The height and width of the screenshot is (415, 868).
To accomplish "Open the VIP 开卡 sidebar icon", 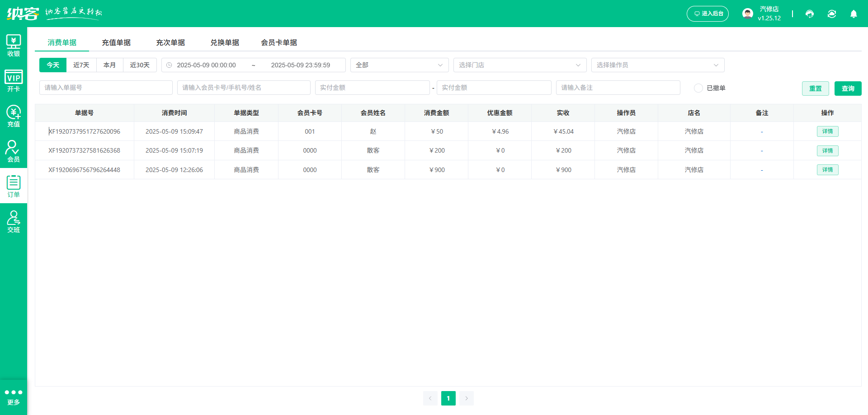I will [14, 81].
